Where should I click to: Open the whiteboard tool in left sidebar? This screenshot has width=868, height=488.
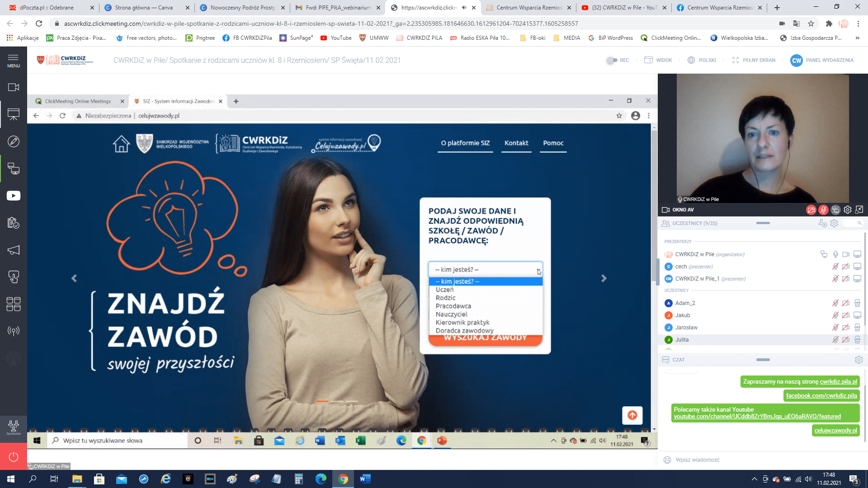pos(14,141)
